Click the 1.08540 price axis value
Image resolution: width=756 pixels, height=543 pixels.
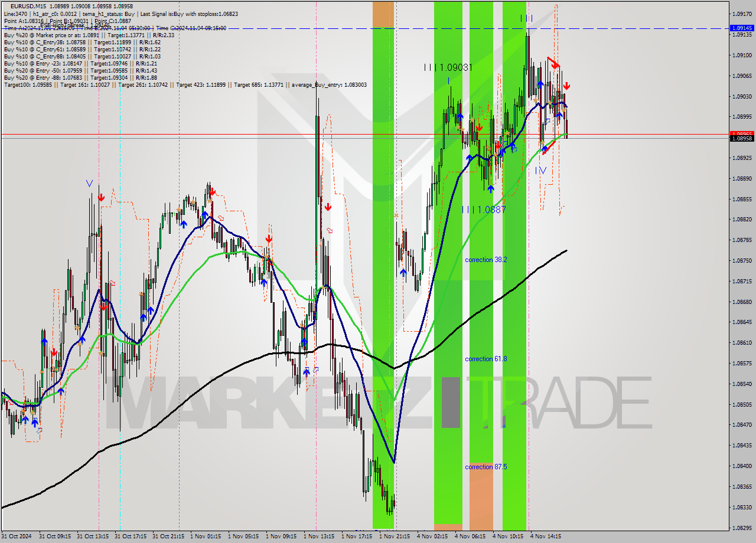(x=742, y=384)
